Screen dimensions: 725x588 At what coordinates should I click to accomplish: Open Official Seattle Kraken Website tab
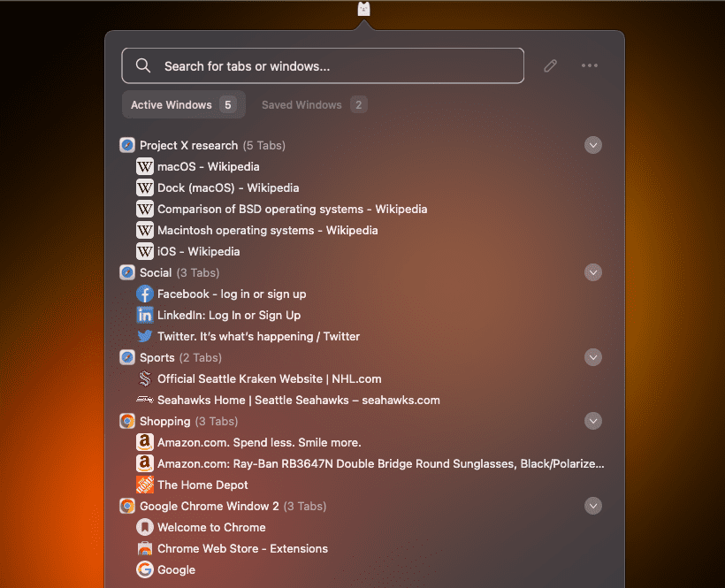pos(270,378)
